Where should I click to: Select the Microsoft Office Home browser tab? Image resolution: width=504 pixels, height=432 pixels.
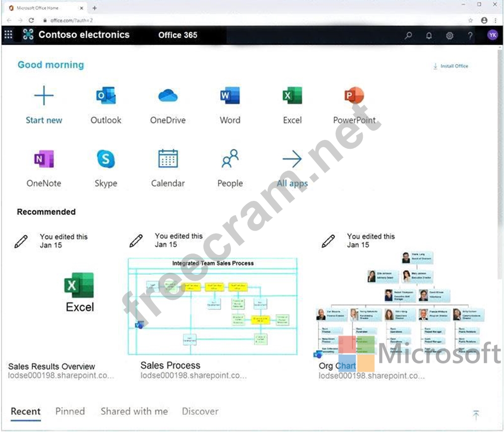(x=45, y=8)
